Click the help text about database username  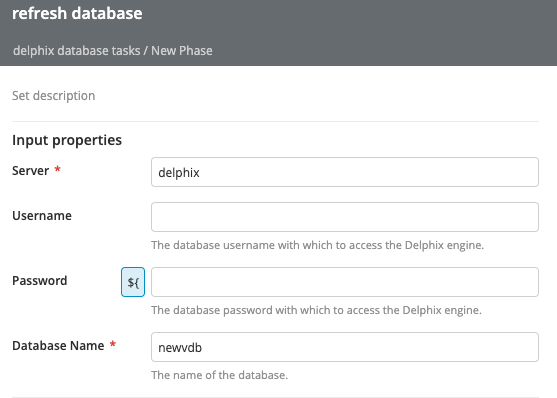(318, 245)
